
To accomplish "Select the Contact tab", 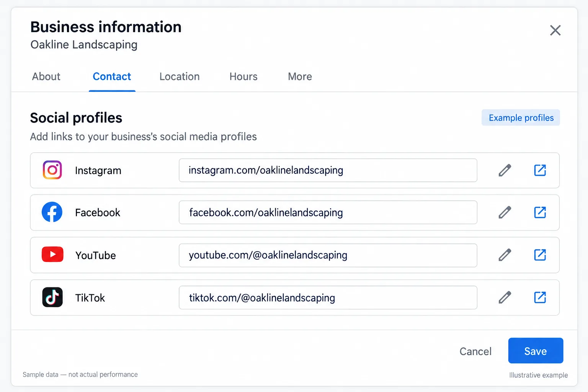I will tap(112, 77).
